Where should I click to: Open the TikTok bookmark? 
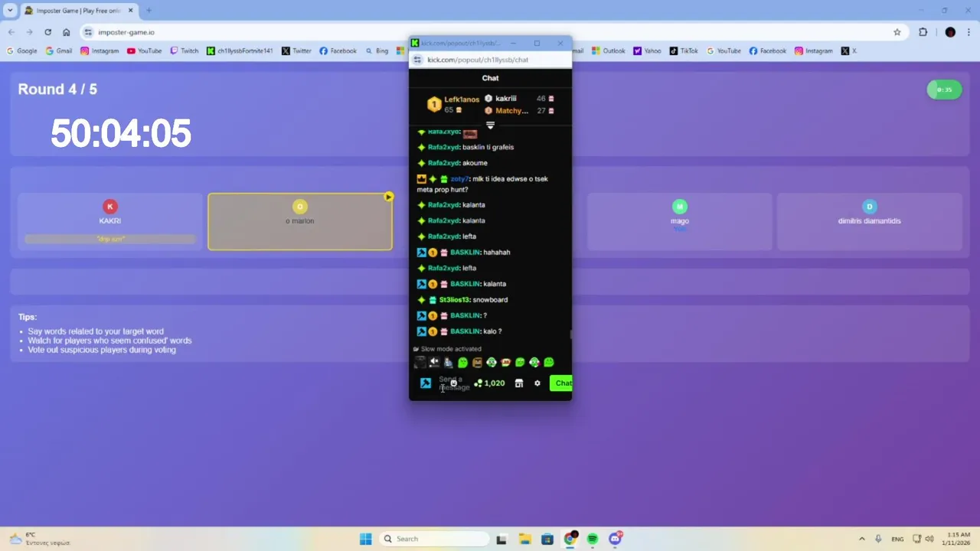[684, 51]
